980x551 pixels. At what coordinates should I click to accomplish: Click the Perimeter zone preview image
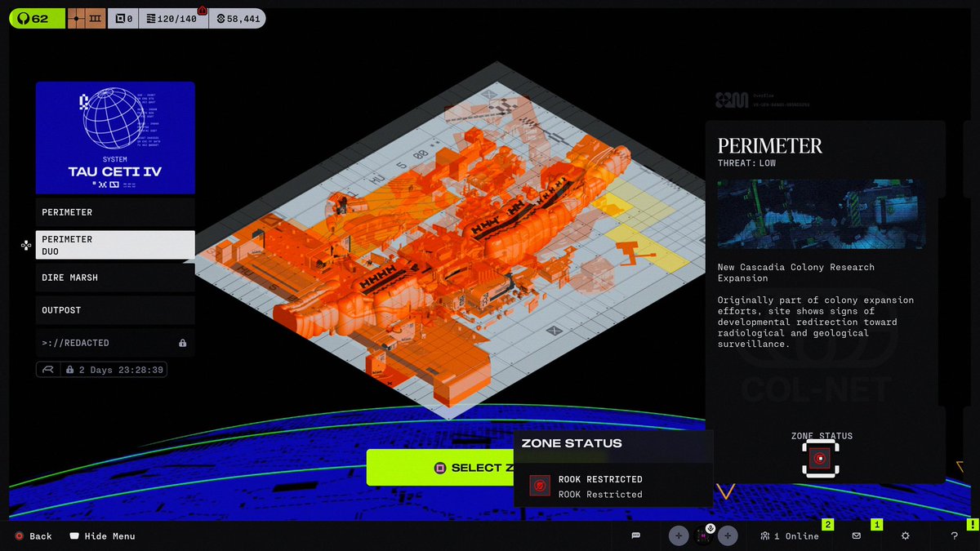point(821,214)
